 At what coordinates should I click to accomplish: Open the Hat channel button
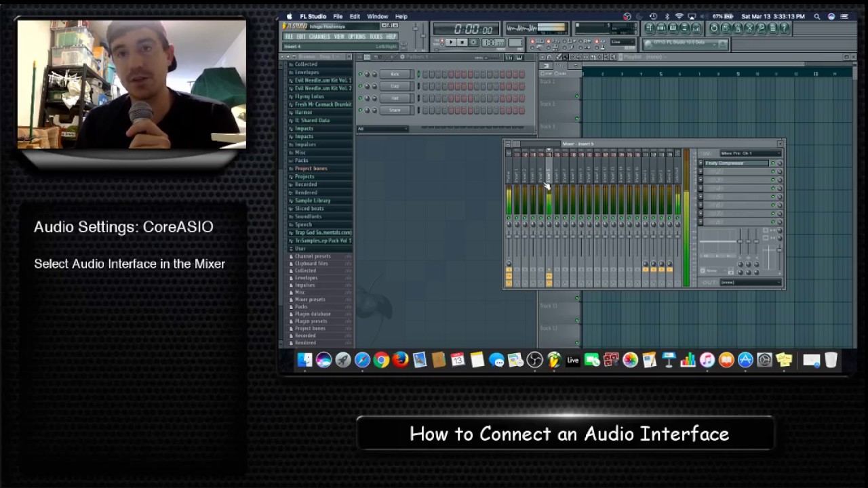pos(397,98)
